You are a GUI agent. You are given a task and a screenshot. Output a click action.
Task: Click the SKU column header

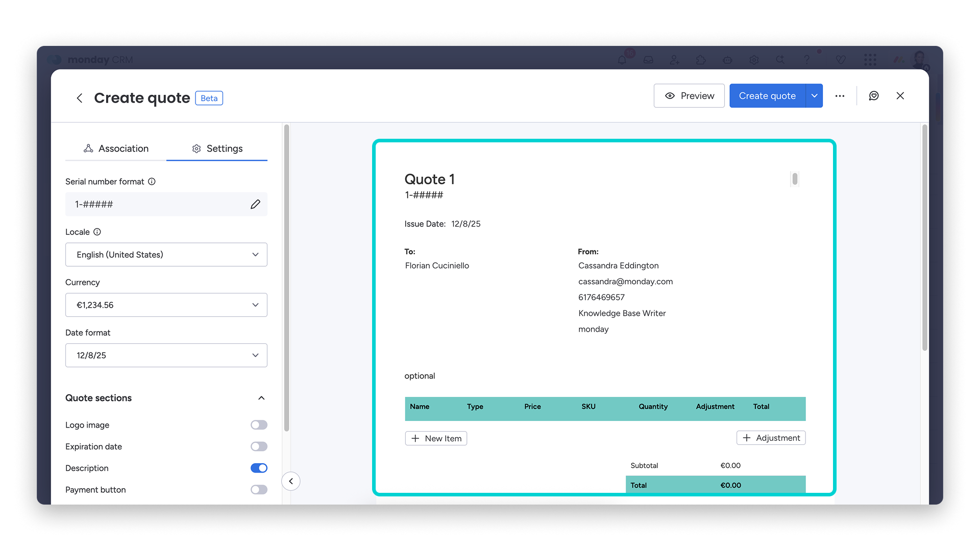click(588, 407)
